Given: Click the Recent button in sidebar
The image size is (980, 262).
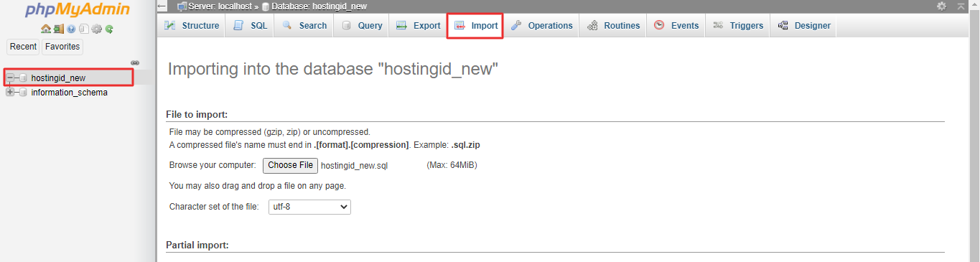Looking at the screenshot, I should click(x=23, y=47).
